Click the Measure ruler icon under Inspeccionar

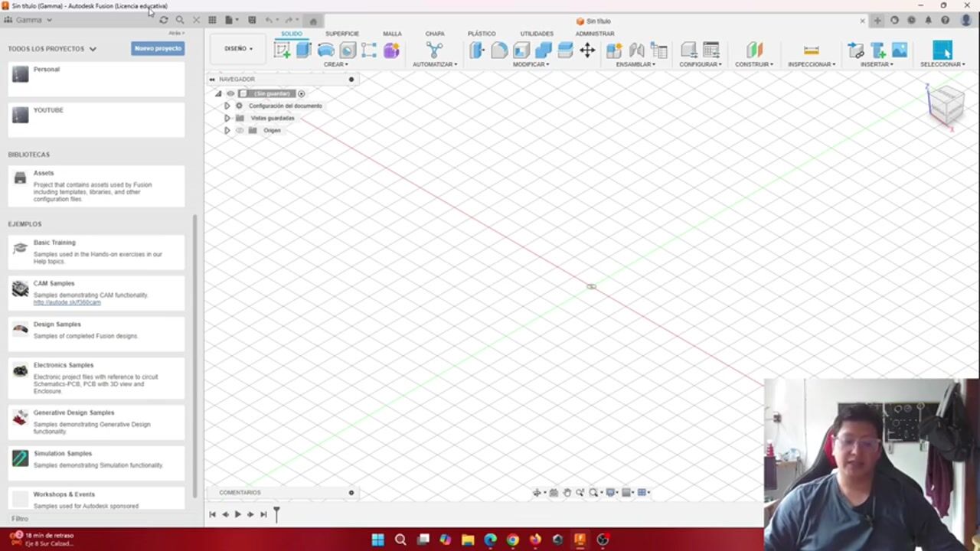point(811,51)
